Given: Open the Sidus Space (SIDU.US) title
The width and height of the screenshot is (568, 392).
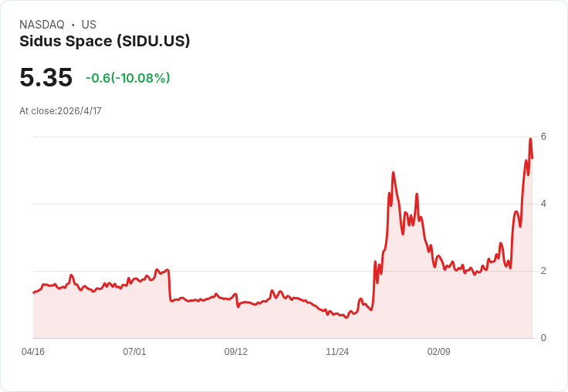Looking at the screenshot, I should point(104,42).
